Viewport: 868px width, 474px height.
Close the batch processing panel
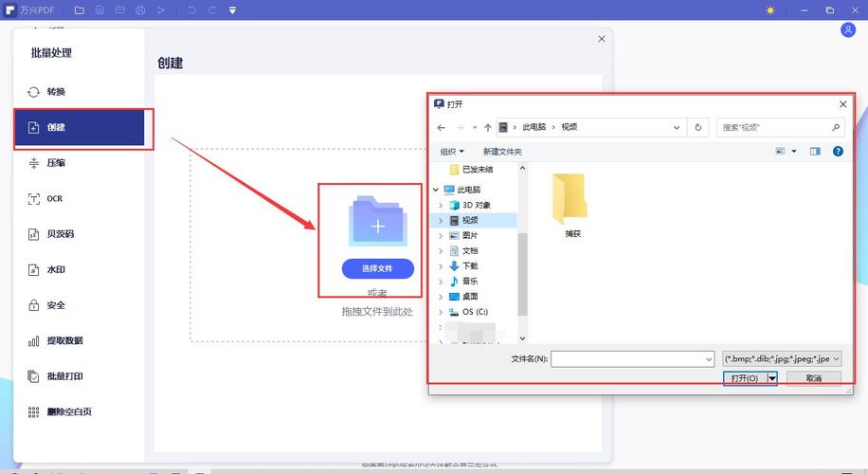602,39
